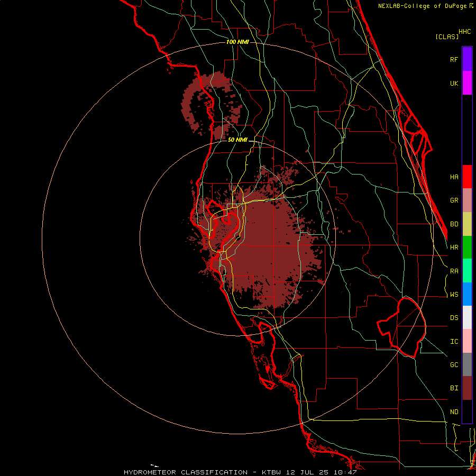This screenshot has width=476, height=476.
Task: Click the RF legend label
Action: [454, 59]
